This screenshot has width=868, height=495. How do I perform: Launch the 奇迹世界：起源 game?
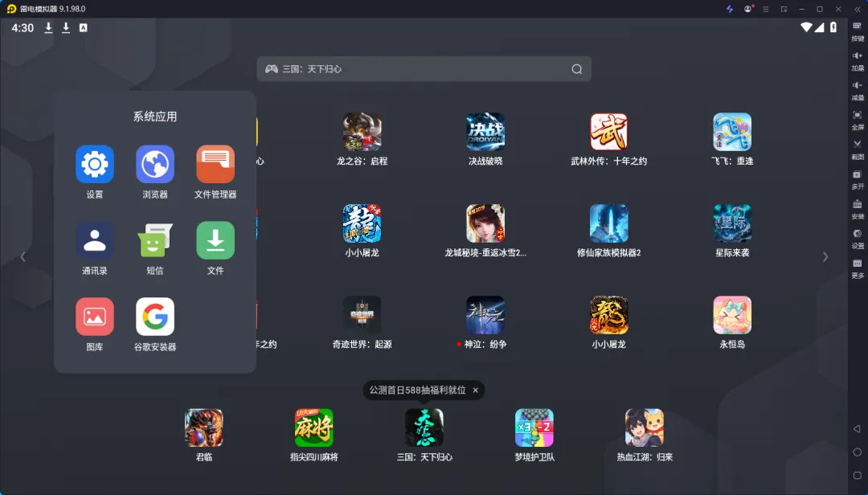362,315
